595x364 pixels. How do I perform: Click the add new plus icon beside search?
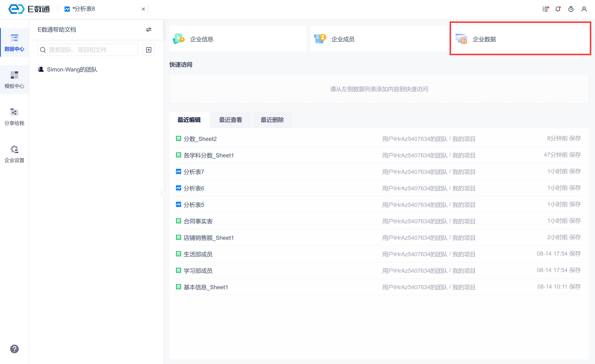tap(148, 50)
